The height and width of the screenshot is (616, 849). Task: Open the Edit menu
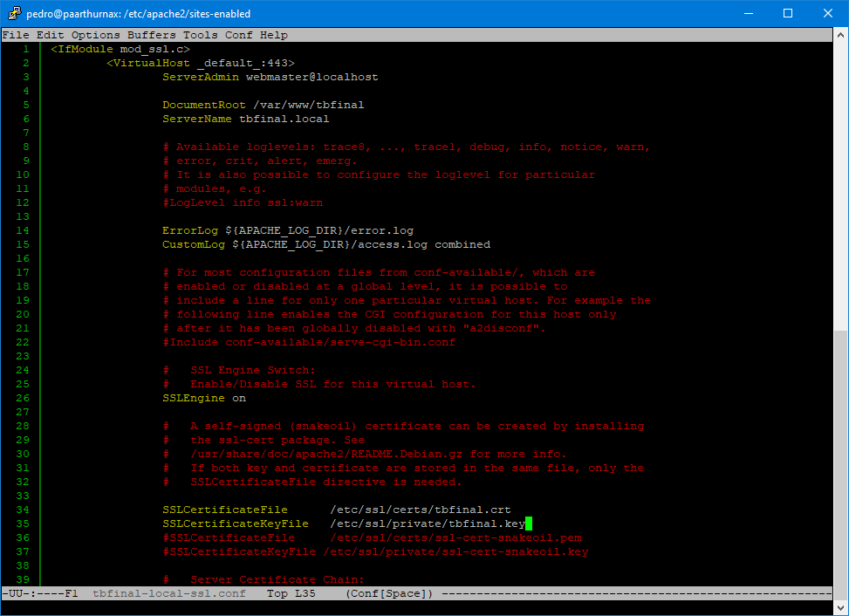pyautogui.click(x=49, y=34)
